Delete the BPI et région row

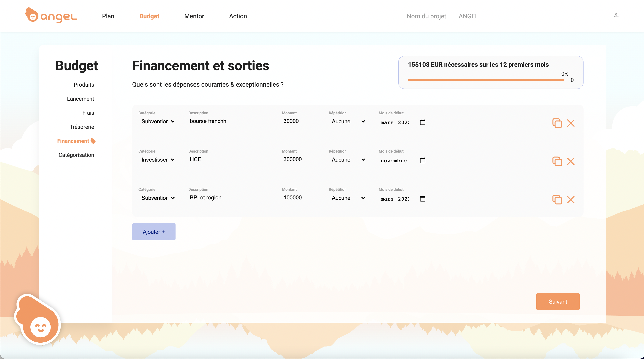coord(571,200)
